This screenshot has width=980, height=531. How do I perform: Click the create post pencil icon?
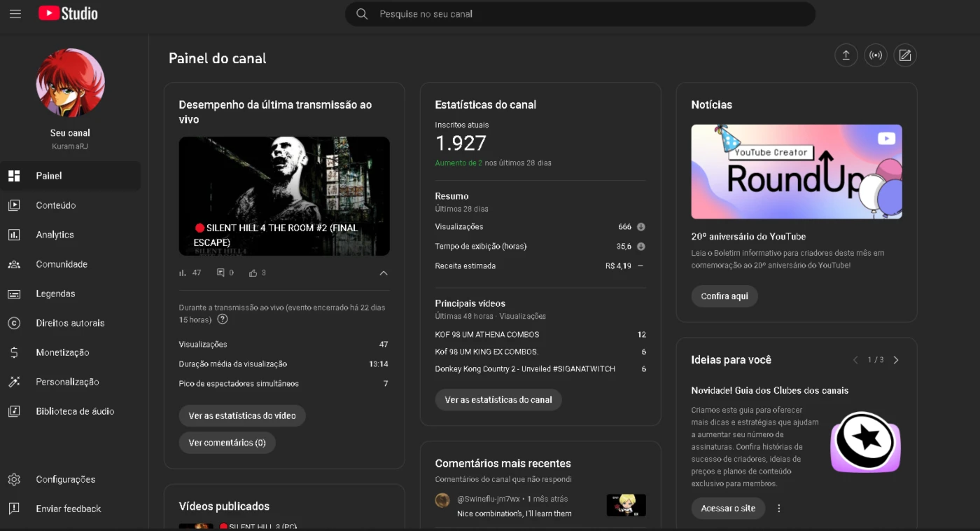pyautogui.click(x=905, y=55)
